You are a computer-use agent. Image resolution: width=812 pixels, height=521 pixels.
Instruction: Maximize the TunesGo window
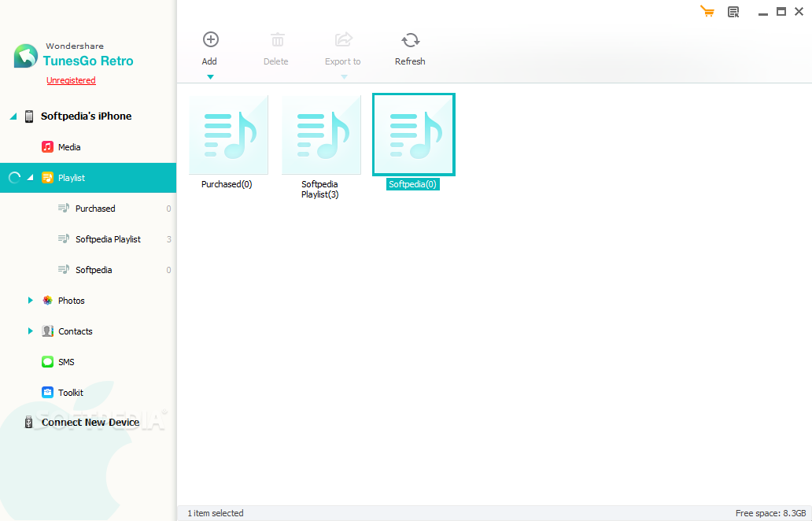781,11
